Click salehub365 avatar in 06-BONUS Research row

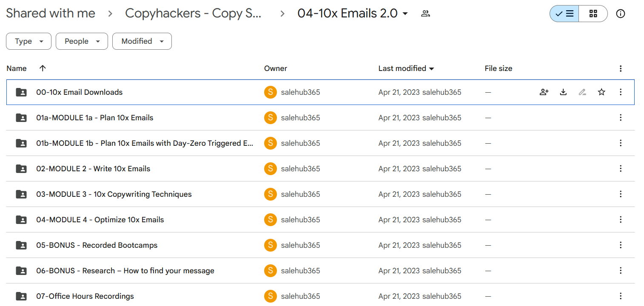click(x=271, y=271)
